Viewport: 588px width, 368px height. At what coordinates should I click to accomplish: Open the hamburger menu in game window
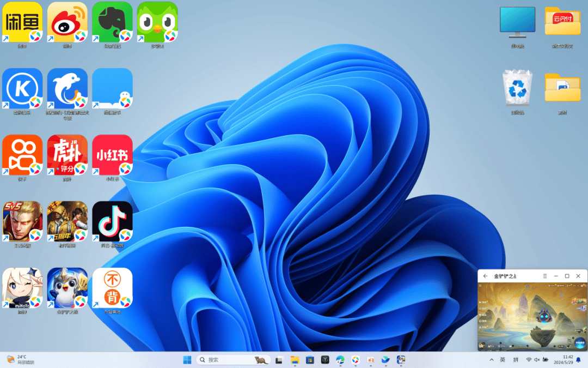[x=545, y=276]
